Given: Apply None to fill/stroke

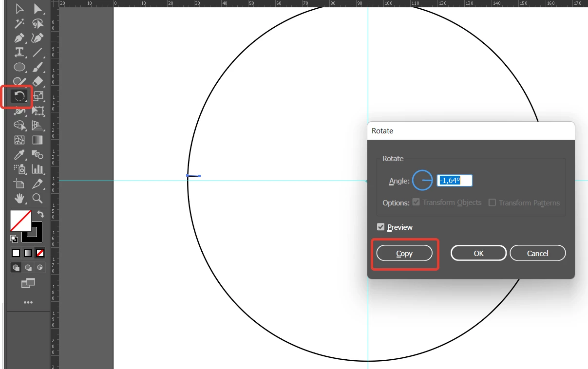Looking at the screenshot, I should [40, 253].
